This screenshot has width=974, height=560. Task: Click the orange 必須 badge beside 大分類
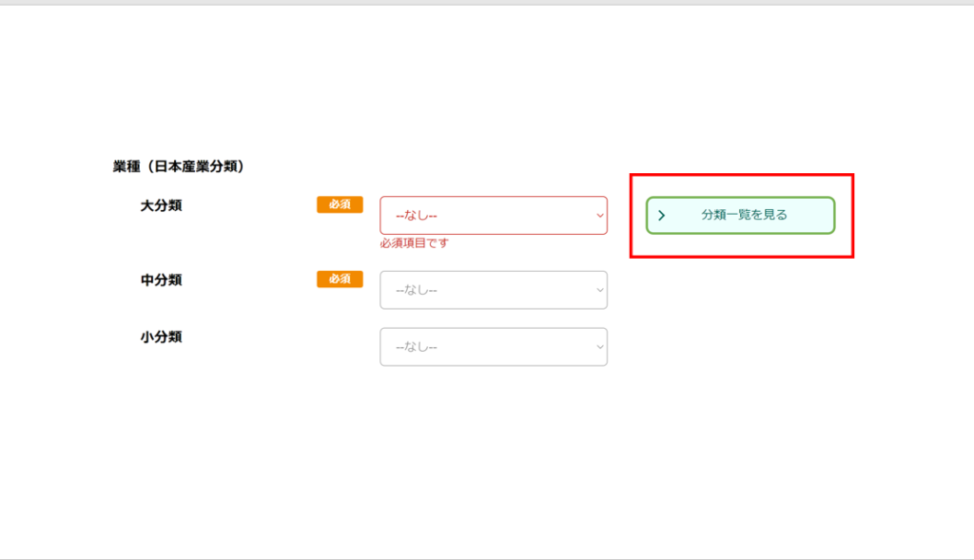(x=340, y=204)
